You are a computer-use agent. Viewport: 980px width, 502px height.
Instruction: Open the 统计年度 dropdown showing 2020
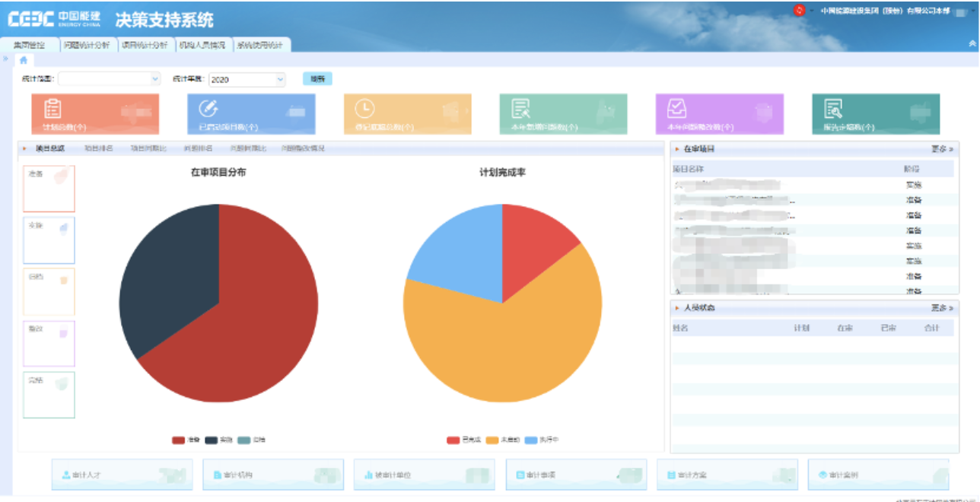(x=247, y=79)
